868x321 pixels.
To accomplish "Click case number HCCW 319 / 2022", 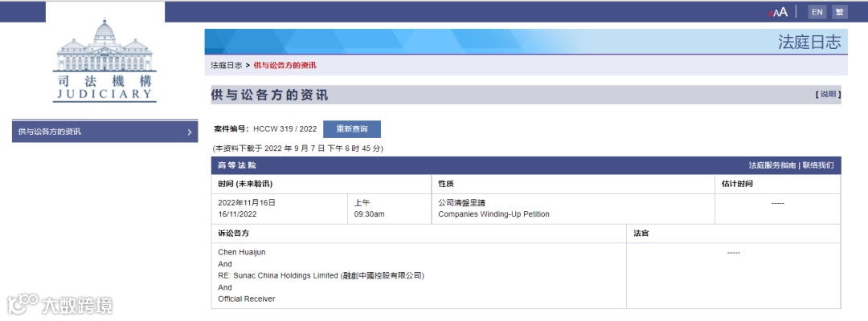I will pyautogui.click(x=285, y=129).
